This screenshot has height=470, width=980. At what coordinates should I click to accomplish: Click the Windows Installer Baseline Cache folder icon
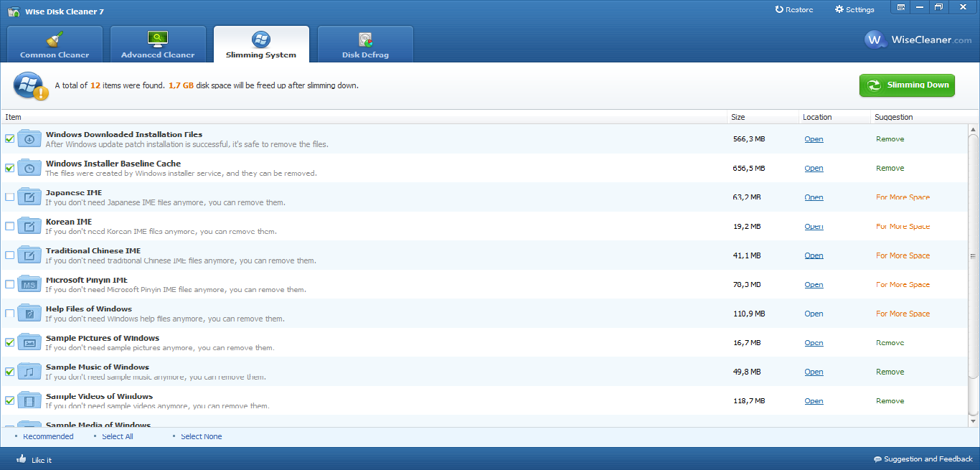(29, 168)
